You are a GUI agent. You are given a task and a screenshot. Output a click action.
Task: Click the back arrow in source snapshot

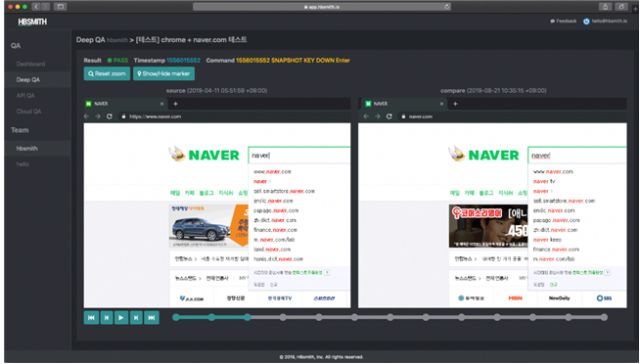pyautogui.click(x=86, y=117)
